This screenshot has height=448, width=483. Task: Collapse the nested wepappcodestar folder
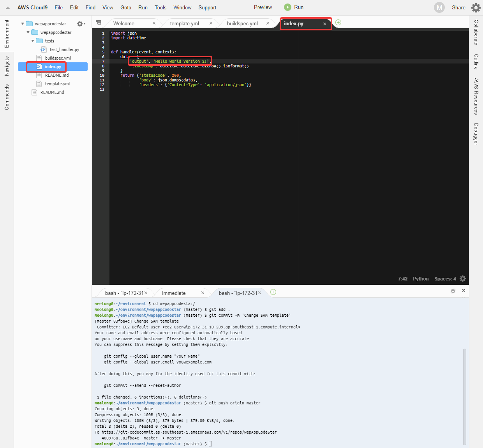[x=28, y=32]
